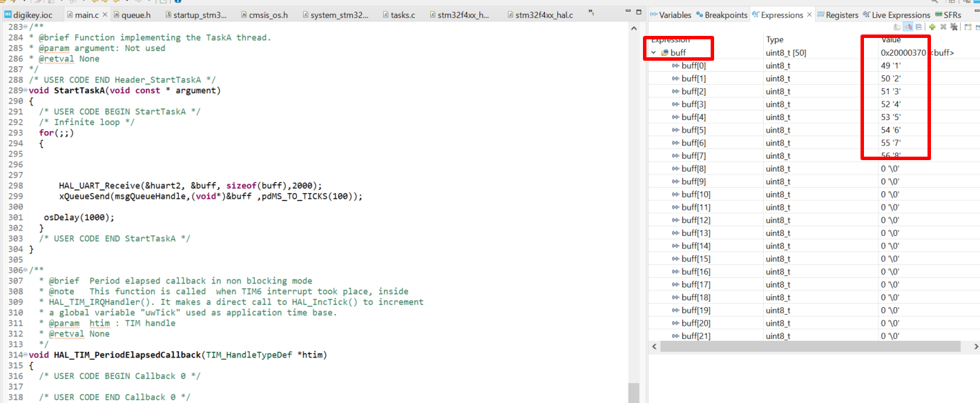Viewport: 980px width, 403px height.
Task: Click the Live Expressions tab icon
Action: (x=866, y=14)
